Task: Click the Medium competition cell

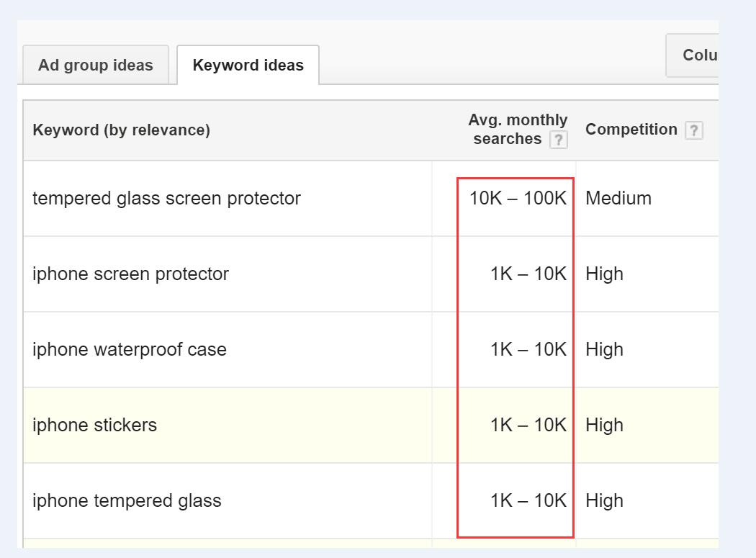Action: pos(618,198)
